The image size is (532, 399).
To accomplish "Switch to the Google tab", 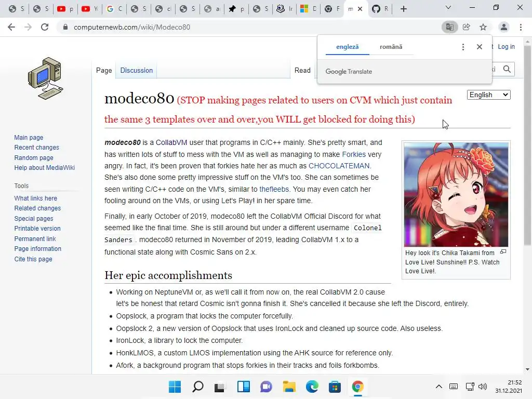I will coord(114,9).
